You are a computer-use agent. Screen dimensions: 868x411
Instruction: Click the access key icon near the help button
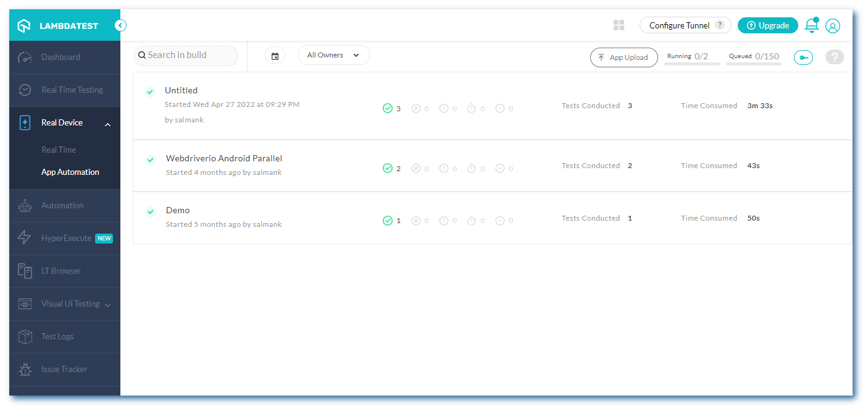pyautogui.click(x=803, y=57)
